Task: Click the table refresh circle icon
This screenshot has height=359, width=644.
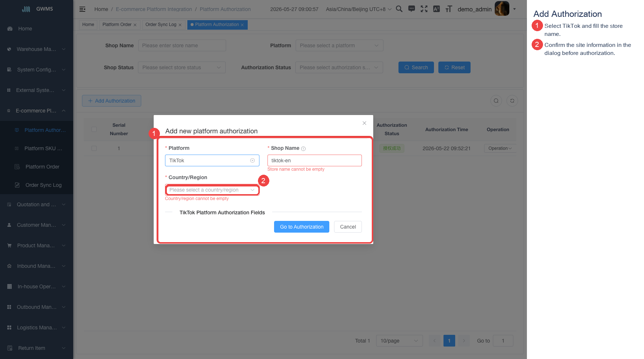Action: [512, 101]
